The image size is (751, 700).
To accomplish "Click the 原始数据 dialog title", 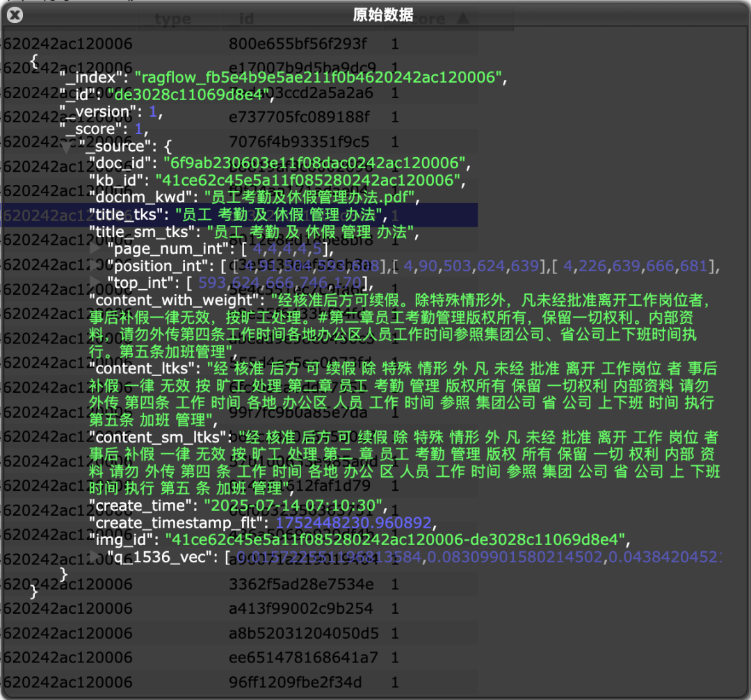I will coord(383,15).
